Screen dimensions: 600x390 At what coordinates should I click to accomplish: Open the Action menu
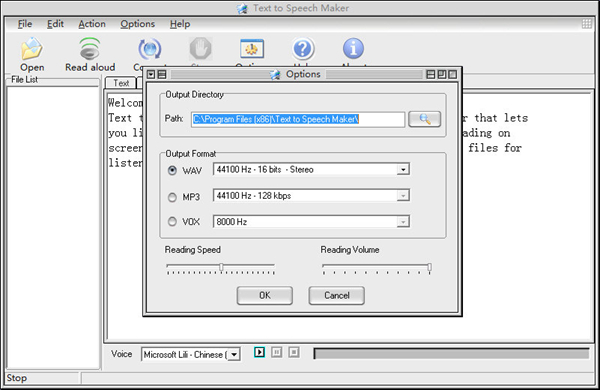click(92, 24)
